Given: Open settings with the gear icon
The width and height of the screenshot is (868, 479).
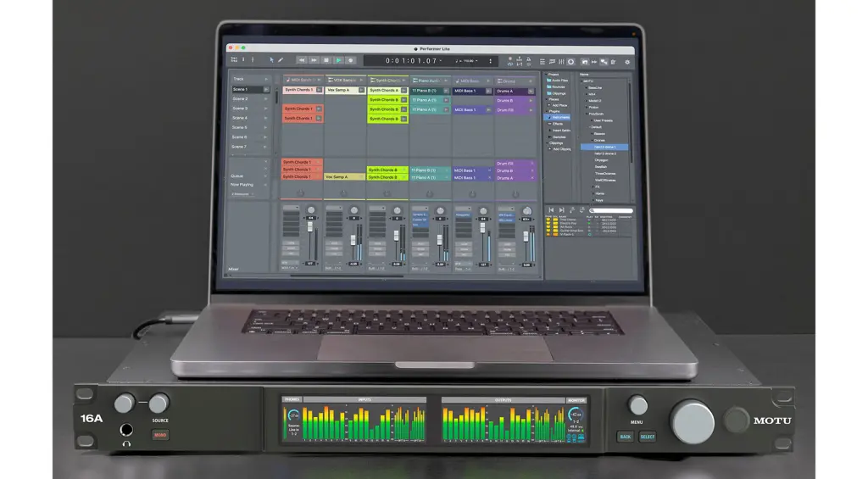Looking at the screenshot, I should coord(627,61).
